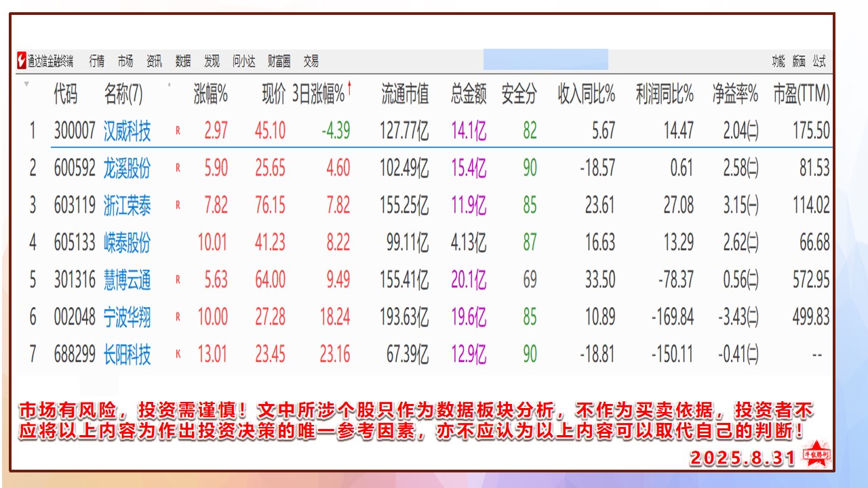Click the blue search box in the top bar
Viewport: 868px width, 488px height.
pos(545,60)
